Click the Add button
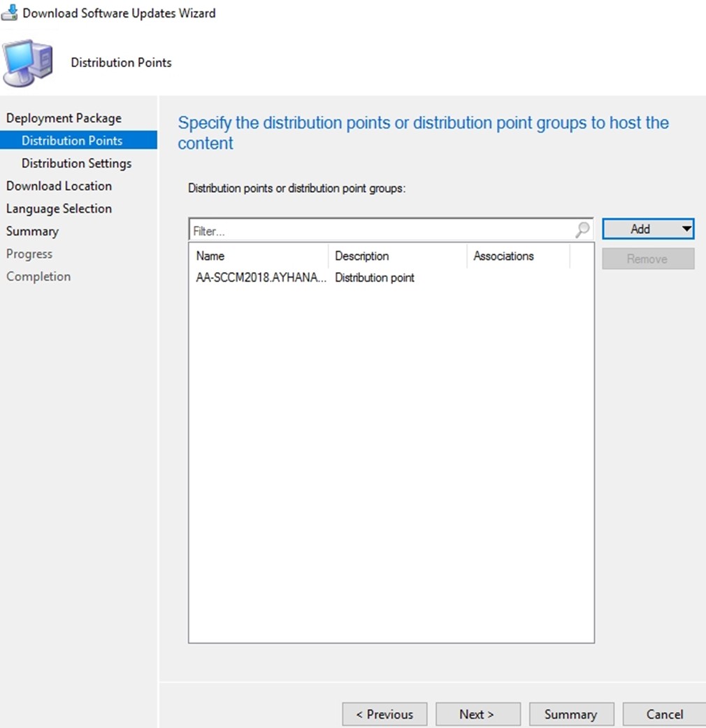The image size is (706, 728). [648, 229]
